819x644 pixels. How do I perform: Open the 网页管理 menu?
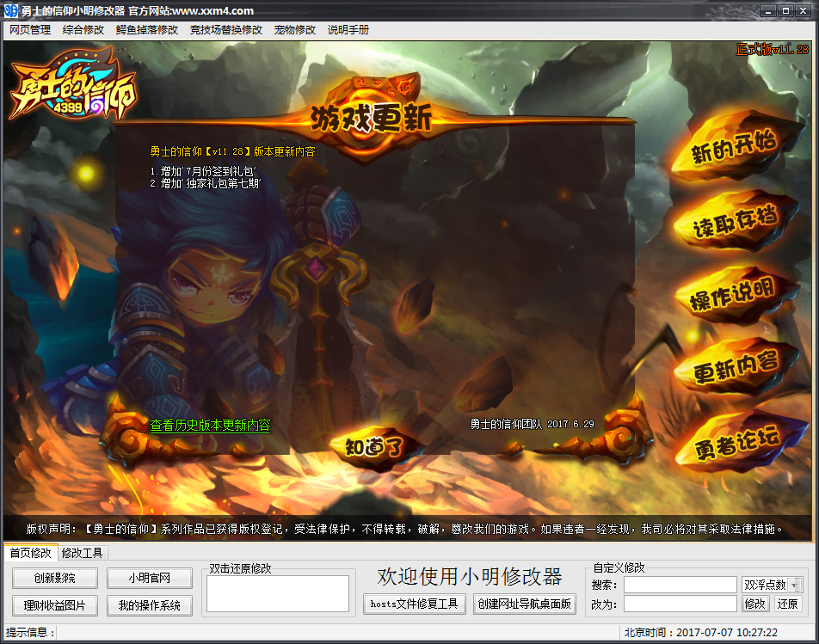pos(30,30)
